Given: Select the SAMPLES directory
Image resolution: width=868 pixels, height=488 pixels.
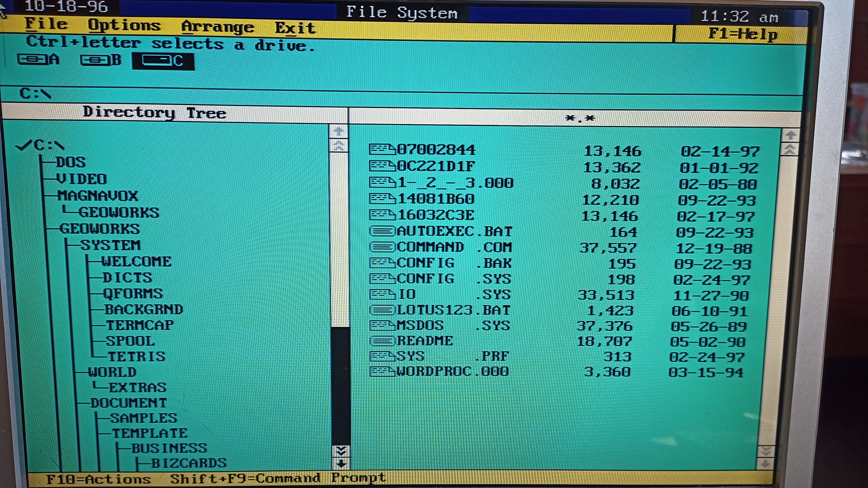Looking at the screenshot, I should (x=144, y=418).
